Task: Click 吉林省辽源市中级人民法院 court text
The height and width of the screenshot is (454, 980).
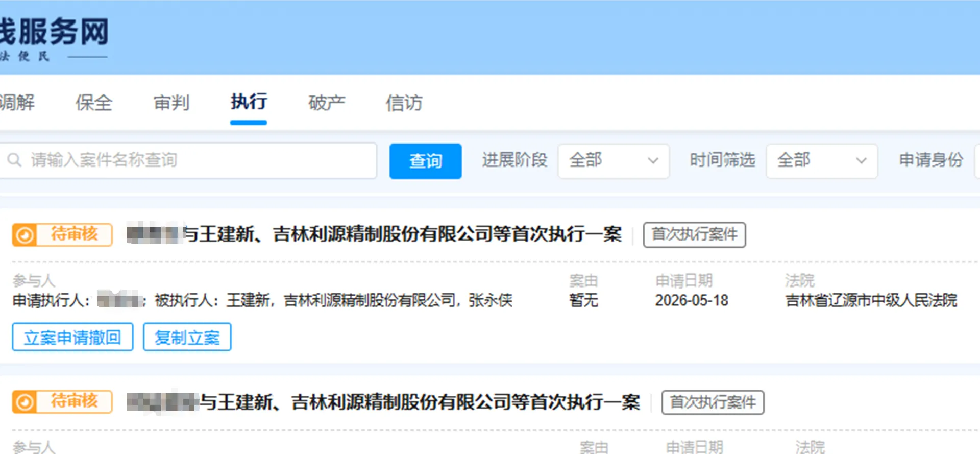Action: point(871,300)
